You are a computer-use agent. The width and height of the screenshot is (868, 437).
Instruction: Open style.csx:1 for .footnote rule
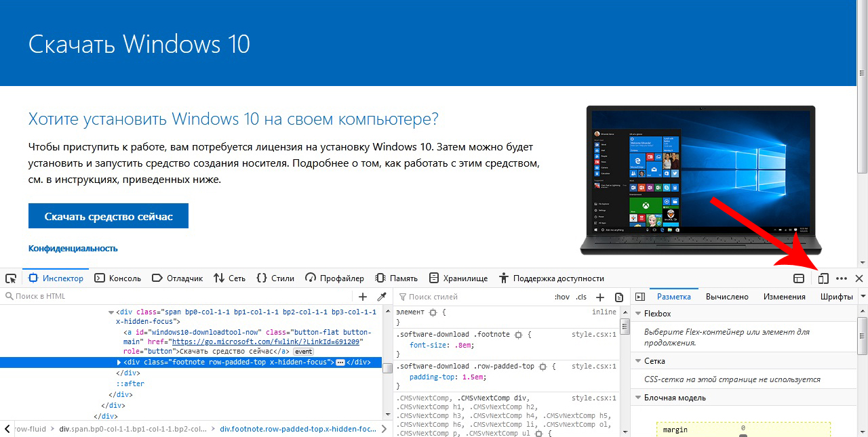click(594, 335)
